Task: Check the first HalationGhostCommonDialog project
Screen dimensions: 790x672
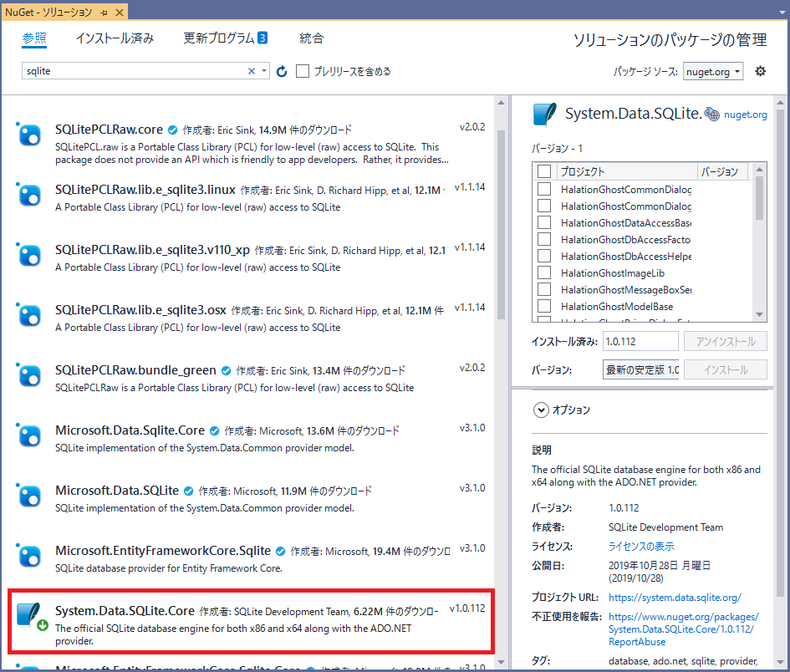Action: [544, 189]
